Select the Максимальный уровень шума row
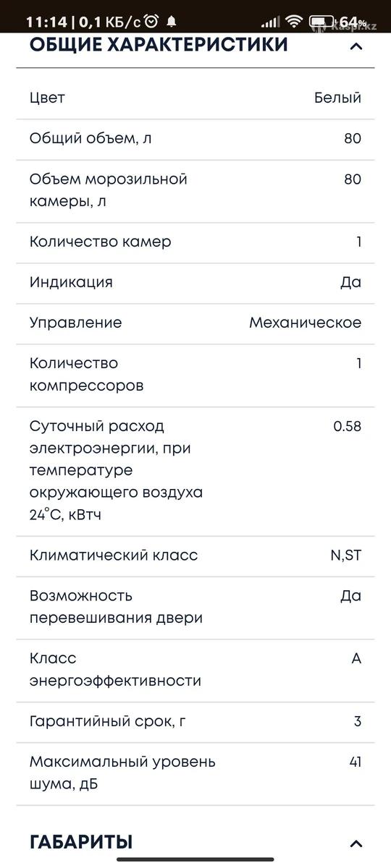The height and width of the screenshot is (868, 391). (195, 774)
